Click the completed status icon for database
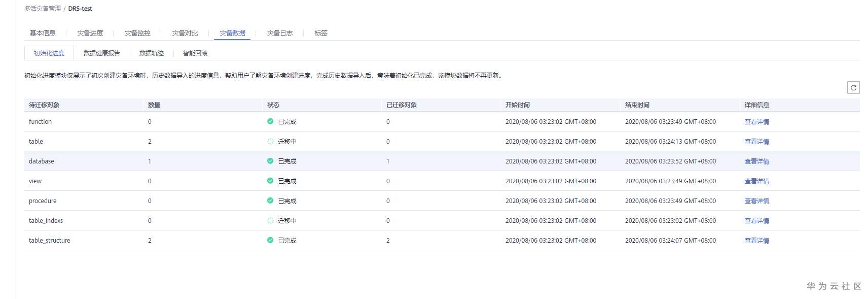 pyautogui.click(x=270, y=161)
